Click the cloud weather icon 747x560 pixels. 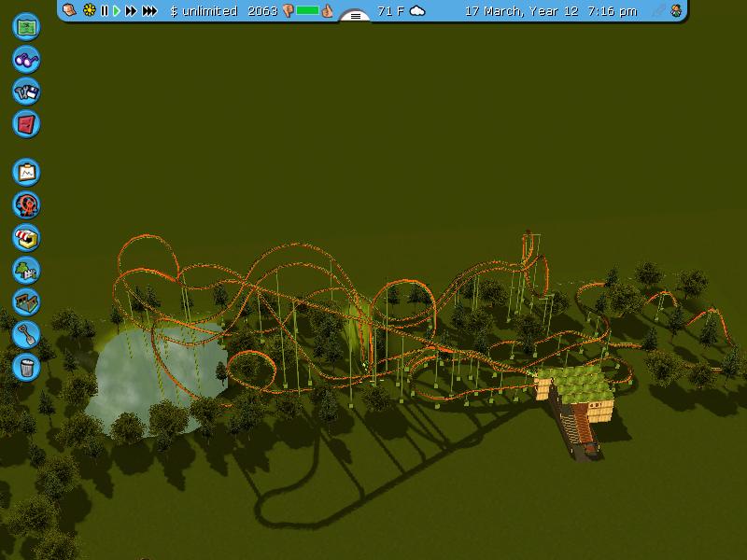point(417,10)
